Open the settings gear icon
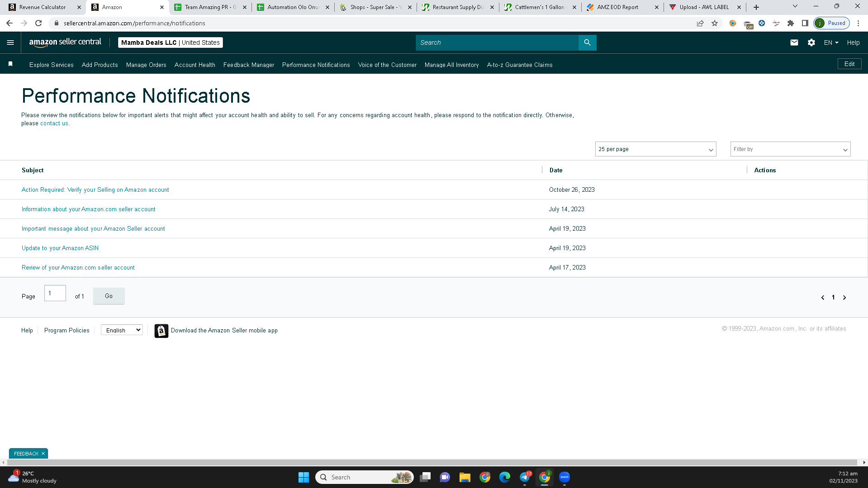Image resolution: width=868 pixels, height=488 pixels. click(x=811, y=43)
